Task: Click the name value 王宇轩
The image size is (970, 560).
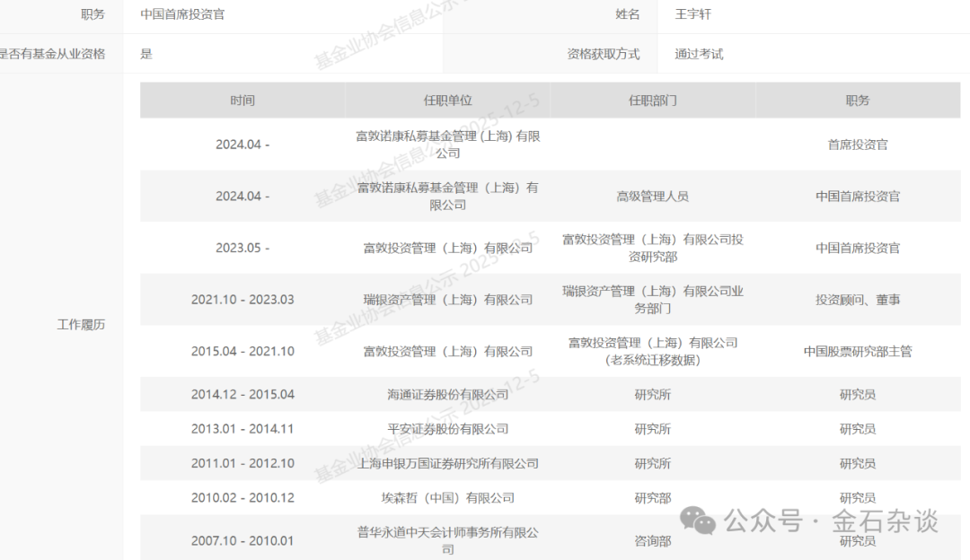Action: [692, 14]
